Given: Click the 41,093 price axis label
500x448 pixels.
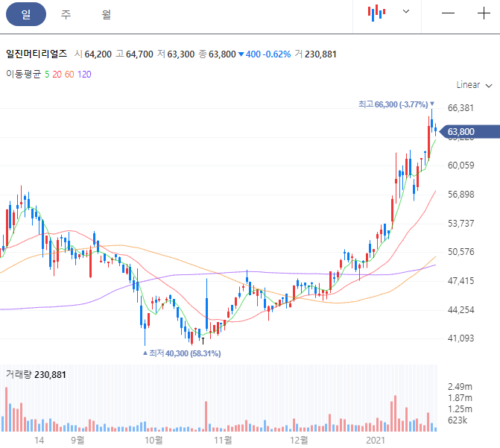Looking at the screenshot, I should point(461,338).
